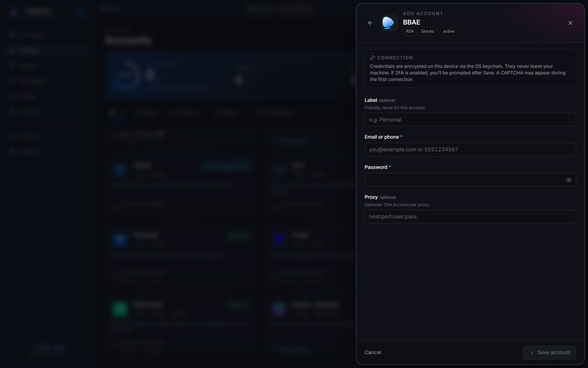Click the active status tag
This screenshot has height=368, width=588.
[x=449, y=31]
